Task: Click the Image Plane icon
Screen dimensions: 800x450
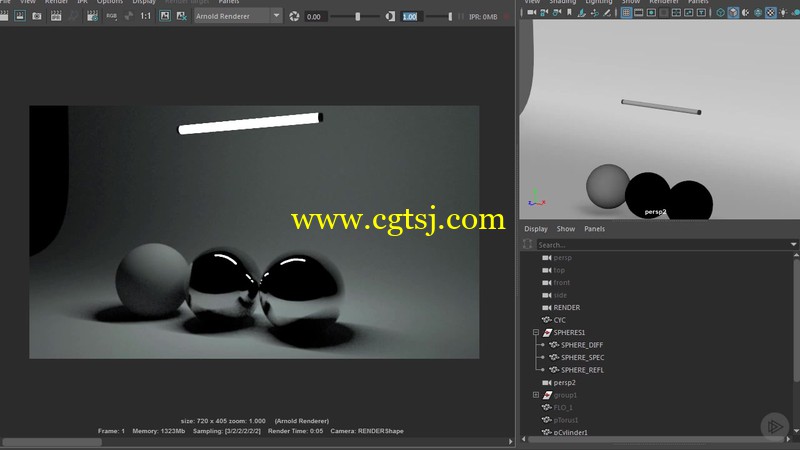Action: (582, 13)
